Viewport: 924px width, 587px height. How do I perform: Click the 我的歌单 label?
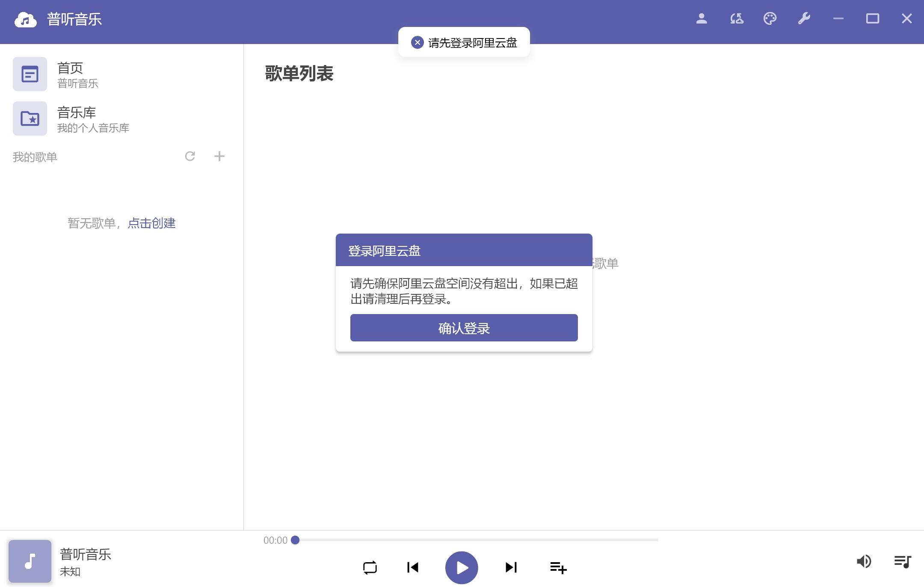35,157
